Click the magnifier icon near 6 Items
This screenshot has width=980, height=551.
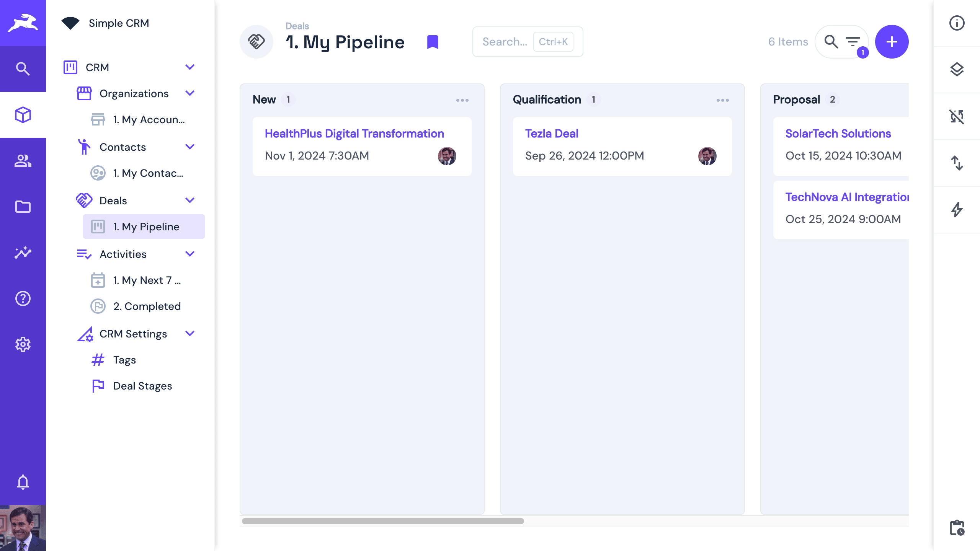pos(831,42)
